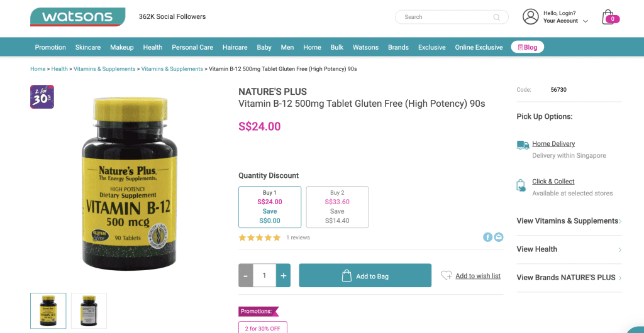Click the Home Delivery truck icon
This screenshot has height=333, width=644.
click(523, 145)
